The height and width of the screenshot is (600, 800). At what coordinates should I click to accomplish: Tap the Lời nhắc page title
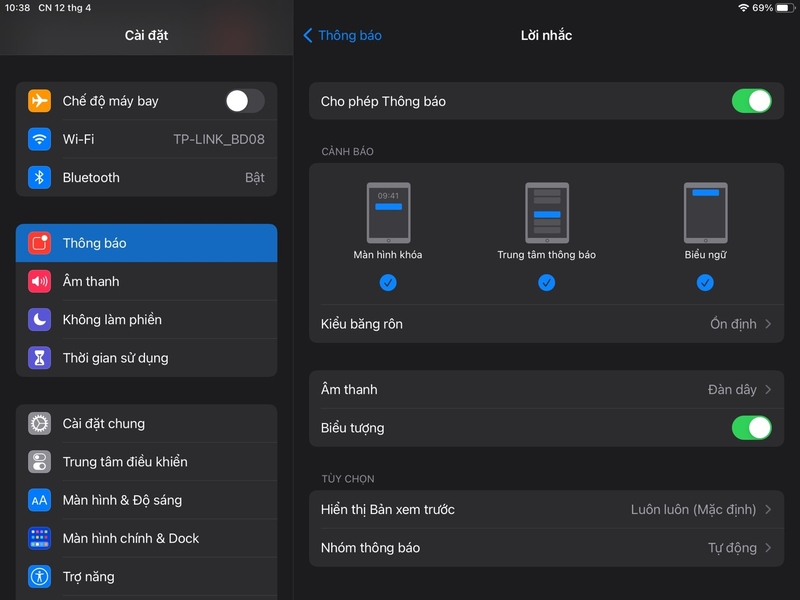pyautogui.click(x=546, y=35)
